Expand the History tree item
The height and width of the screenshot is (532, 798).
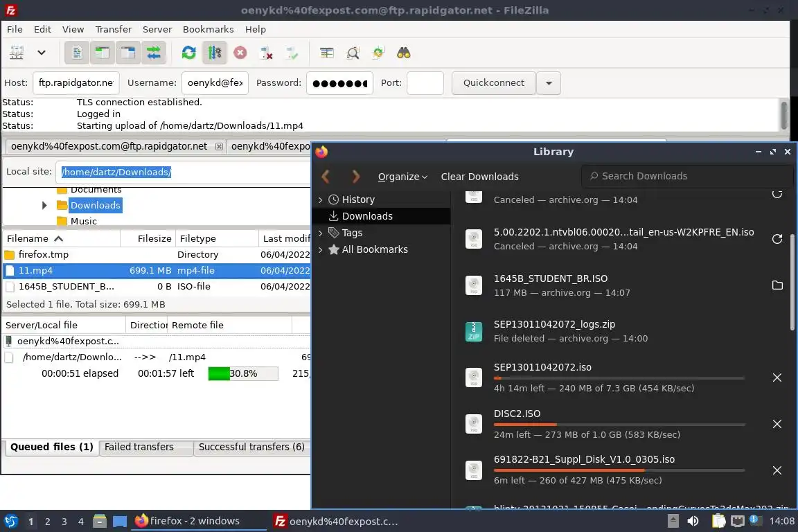pos(321,199)
